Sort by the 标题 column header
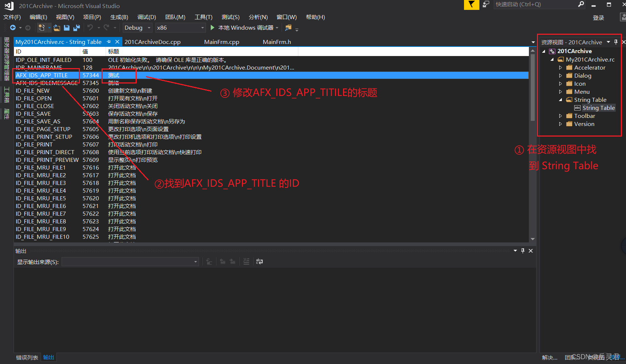Viewport: 626px width, 364px height. [x=202, y=52]
